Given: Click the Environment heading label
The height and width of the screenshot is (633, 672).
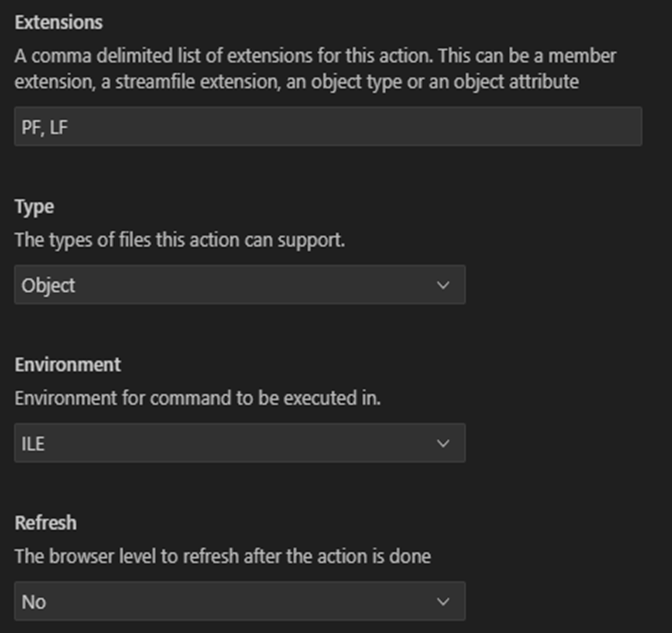Looking at the screenshot, I should click(x=68, y=364).
